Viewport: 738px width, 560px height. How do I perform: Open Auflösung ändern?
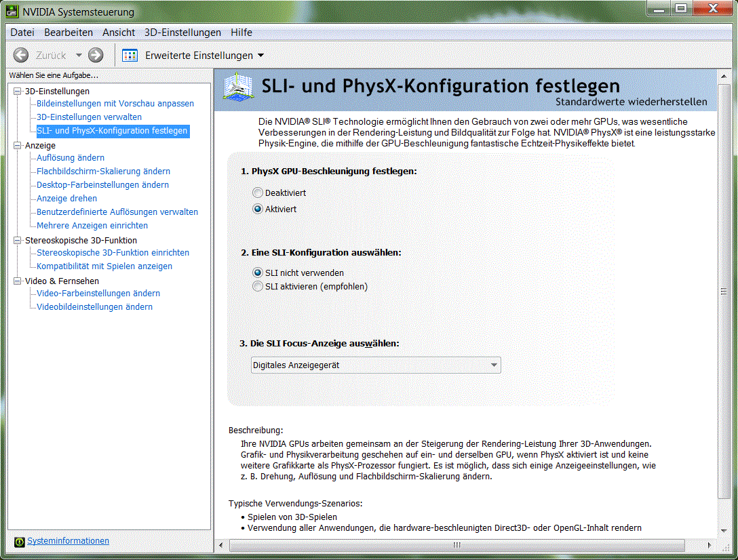point(71,158)
